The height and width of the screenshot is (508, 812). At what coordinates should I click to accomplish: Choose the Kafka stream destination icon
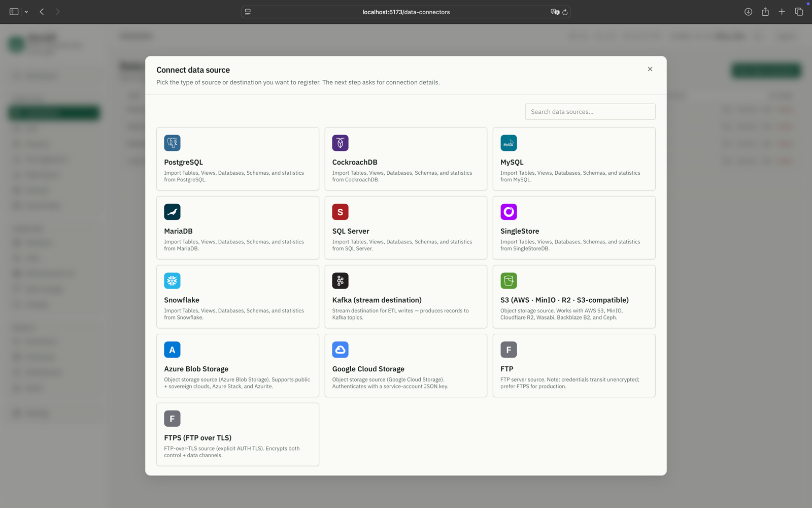pos(340,281)
